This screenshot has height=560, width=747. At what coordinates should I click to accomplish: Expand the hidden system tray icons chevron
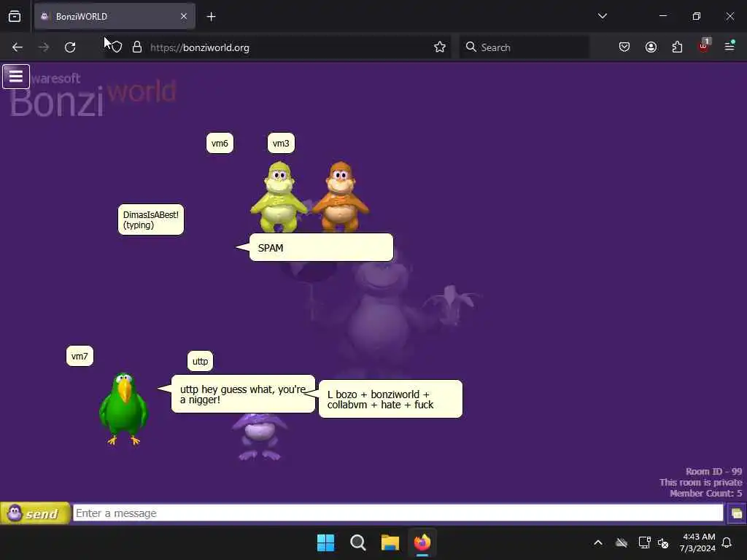[x=598, y=542]
